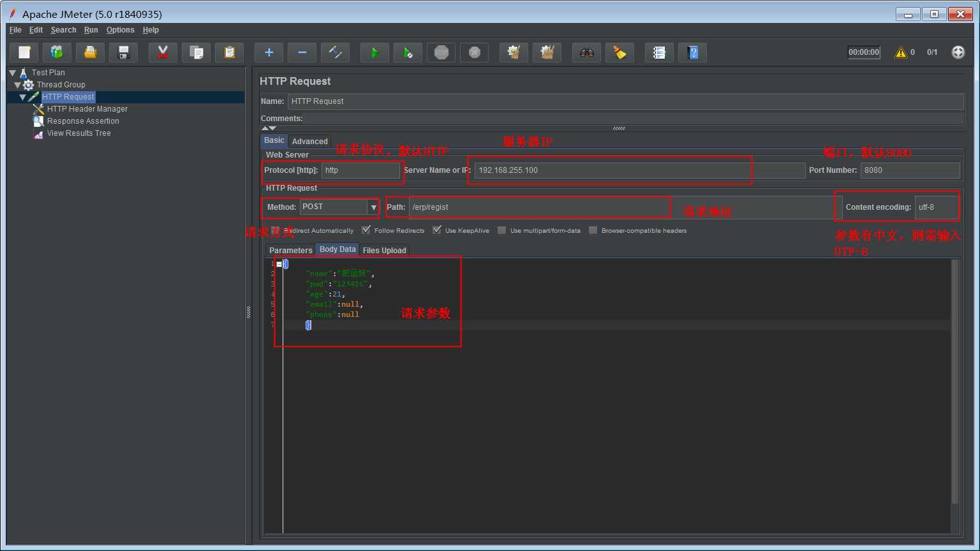
Task: Click the body data vertical scrollbar
Action: point(955,383)
